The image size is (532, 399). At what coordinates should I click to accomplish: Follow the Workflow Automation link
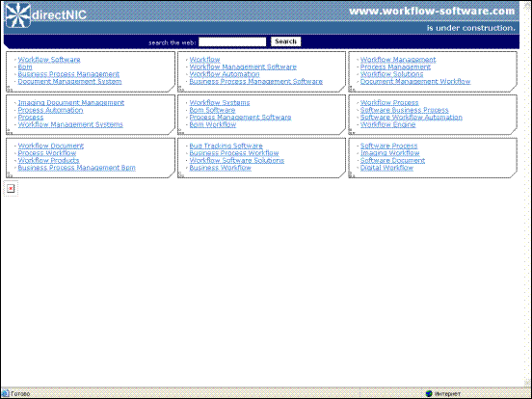click(x=225, y=74)
